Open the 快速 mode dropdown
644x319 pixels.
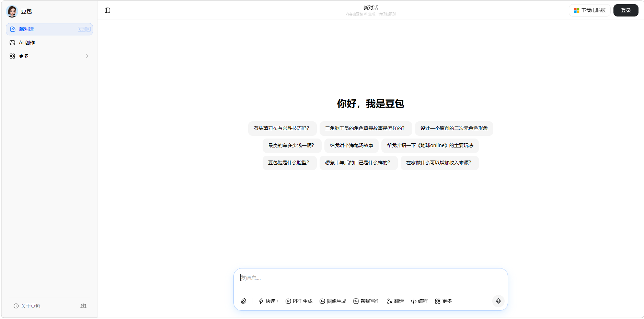pyautogui.click(x=268, y=301)
